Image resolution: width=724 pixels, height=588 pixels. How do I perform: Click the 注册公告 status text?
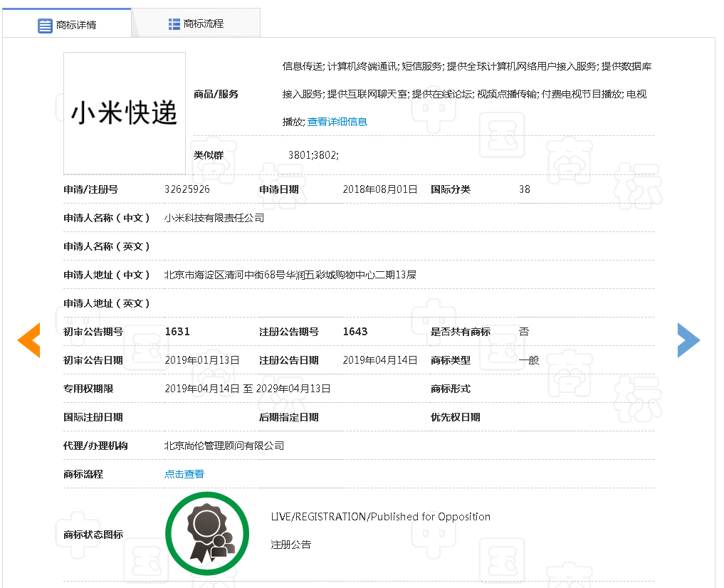coord(291,545)
